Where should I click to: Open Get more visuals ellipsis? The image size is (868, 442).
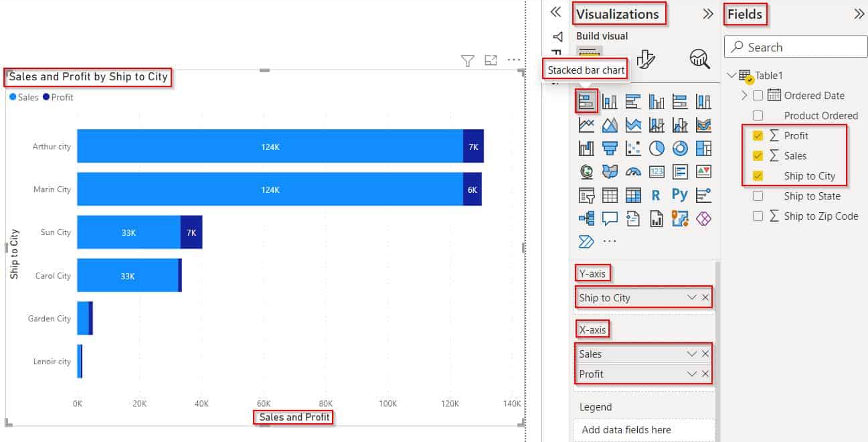coord(610,241)
